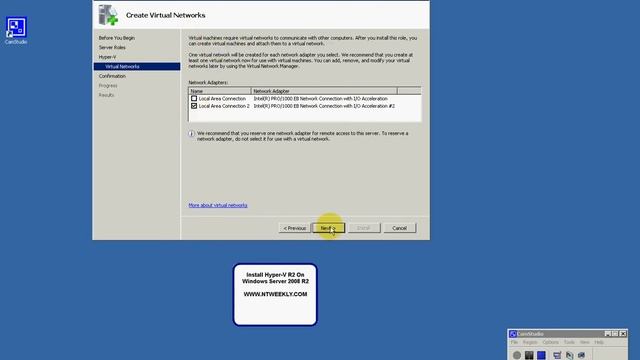Click the Name column header
The image size is (640, 360).
[x=220, y=91]
